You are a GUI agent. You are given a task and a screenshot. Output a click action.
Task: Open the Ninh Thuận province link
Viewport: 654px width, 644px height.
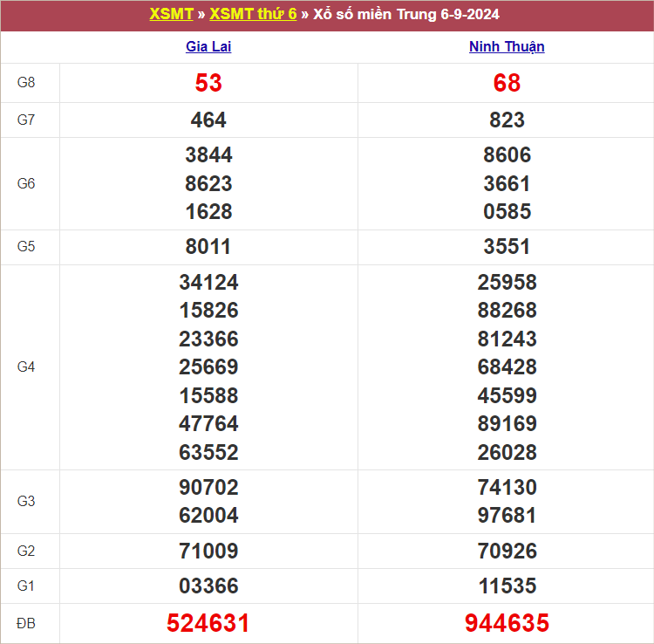pyautogui.click(x=507, y=46)
